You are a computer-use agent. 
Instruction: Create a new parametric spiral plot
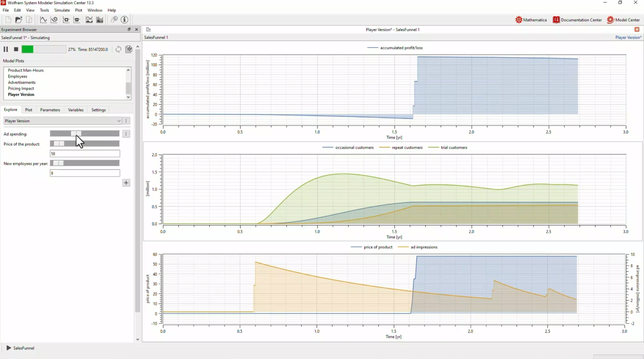[x=54, y=20]
